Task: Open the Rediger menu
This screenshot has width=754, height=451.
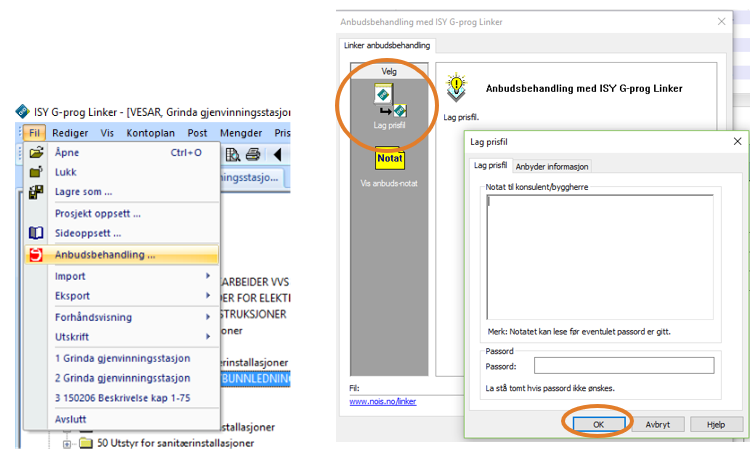Action: tap(70, 133)
